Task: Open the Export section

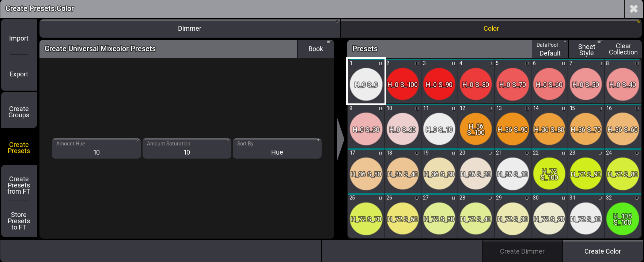Action: point(19,74)
